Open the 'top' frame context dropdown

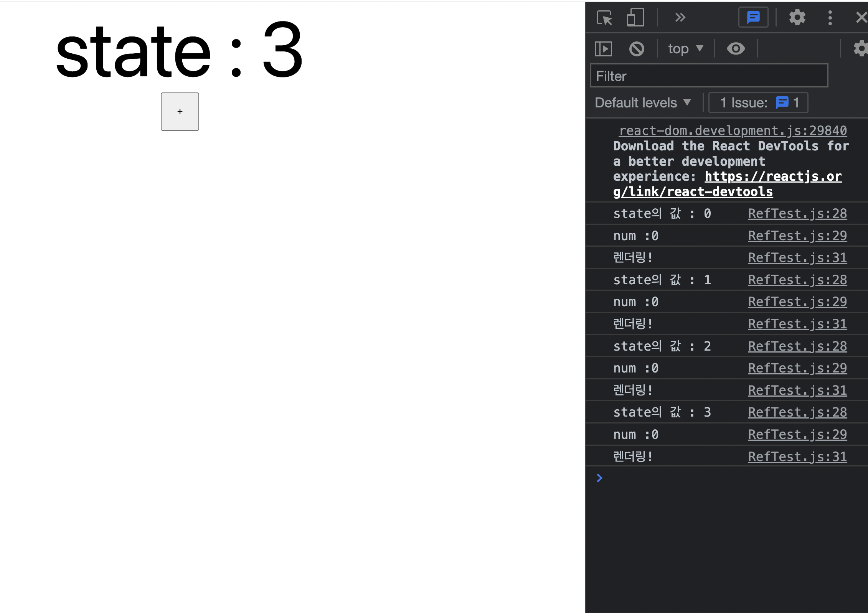[x=686, y=48]
